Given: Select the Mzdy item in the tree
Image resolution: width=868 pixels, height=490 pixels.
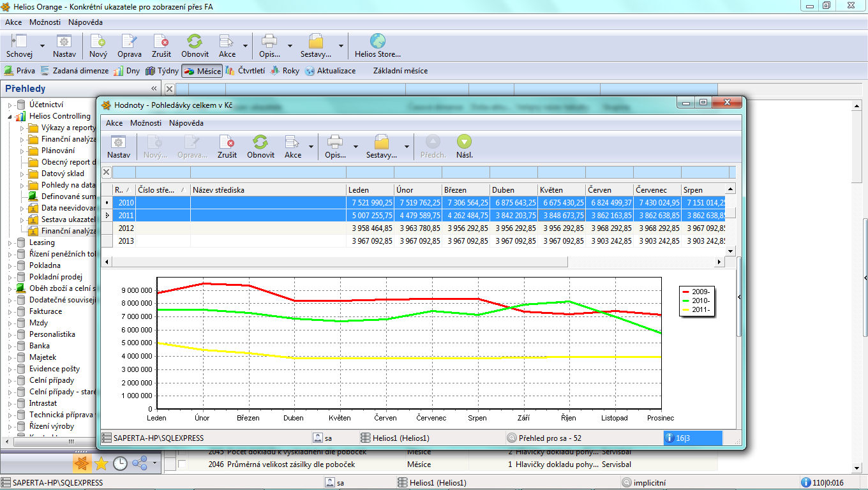Looking at the screenshot, I should point(38,323).
